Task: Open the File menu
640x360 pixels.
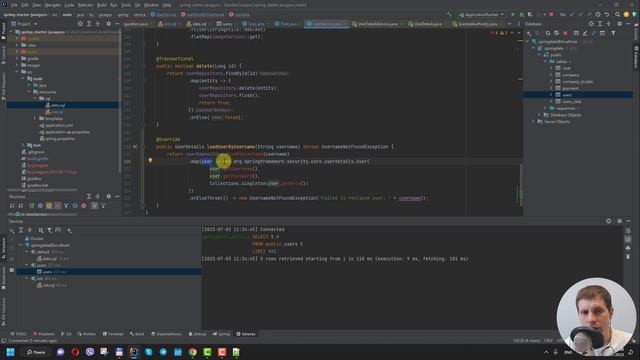Action: tap(14, 5)
